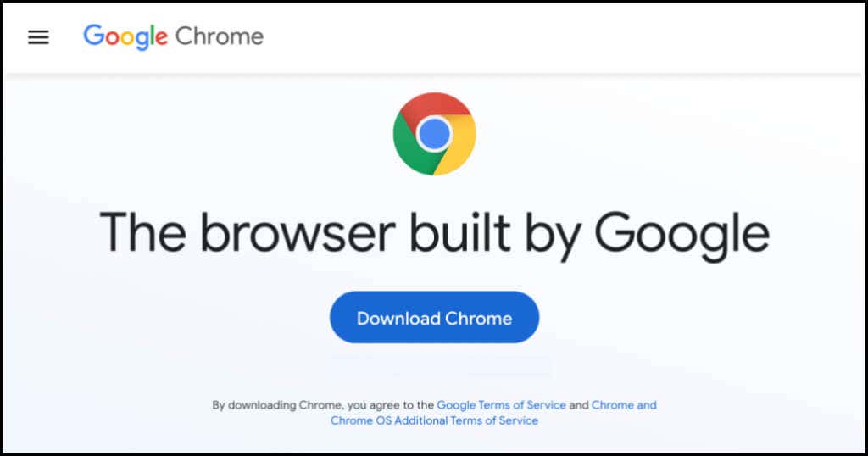The width and height of the screenshot is (868, 456).
Task: Click the Download Chrome button
Action: coord(435,318)
